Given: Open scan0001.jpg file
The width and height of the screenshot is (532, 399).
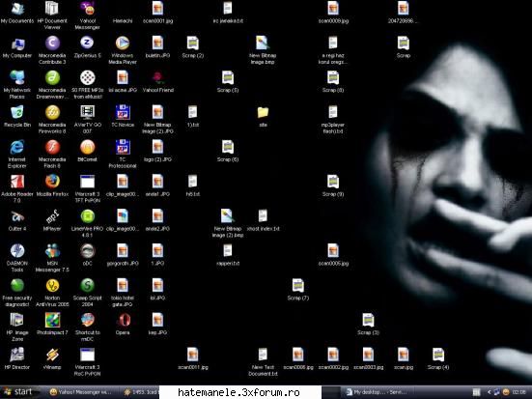Looking at the screenshot, I should [x=157, y=13].
